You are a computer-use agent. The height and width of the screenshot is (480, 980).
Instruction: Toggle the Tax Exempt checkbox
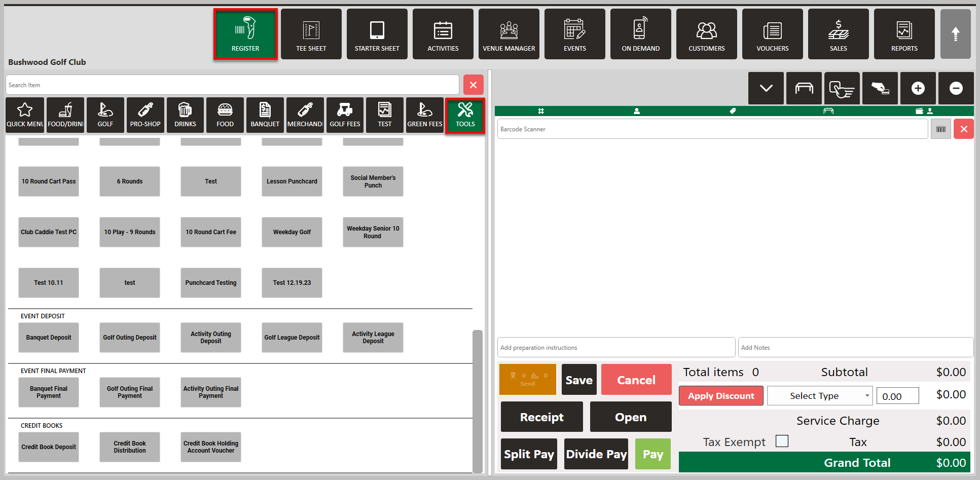click(x=782, y=441)
